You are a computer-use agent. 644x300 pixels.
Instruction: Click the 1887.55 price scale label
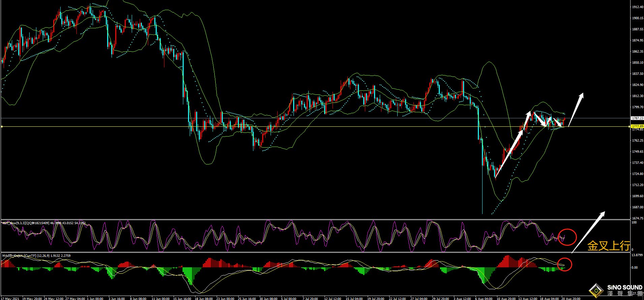coord(638,29)
